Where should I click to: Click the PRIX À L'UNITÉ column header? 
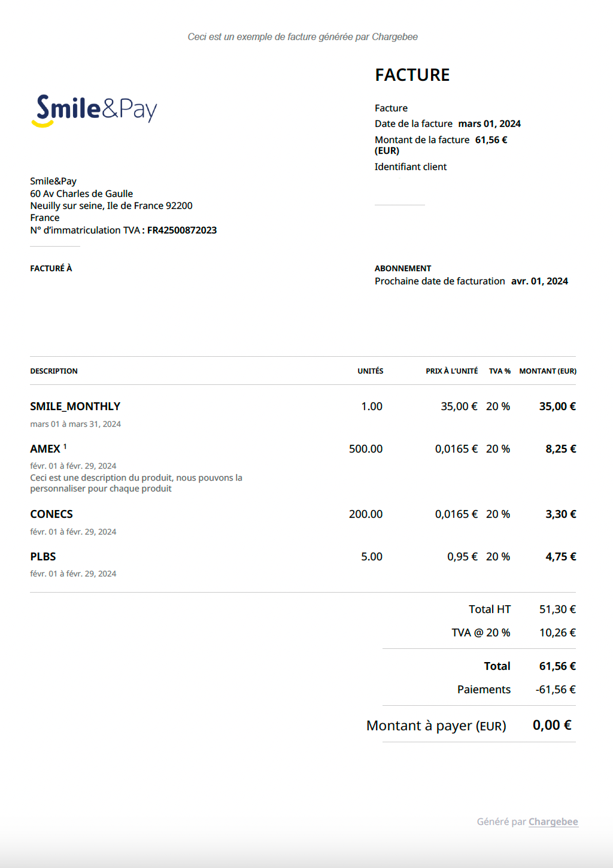coord(451,371)
